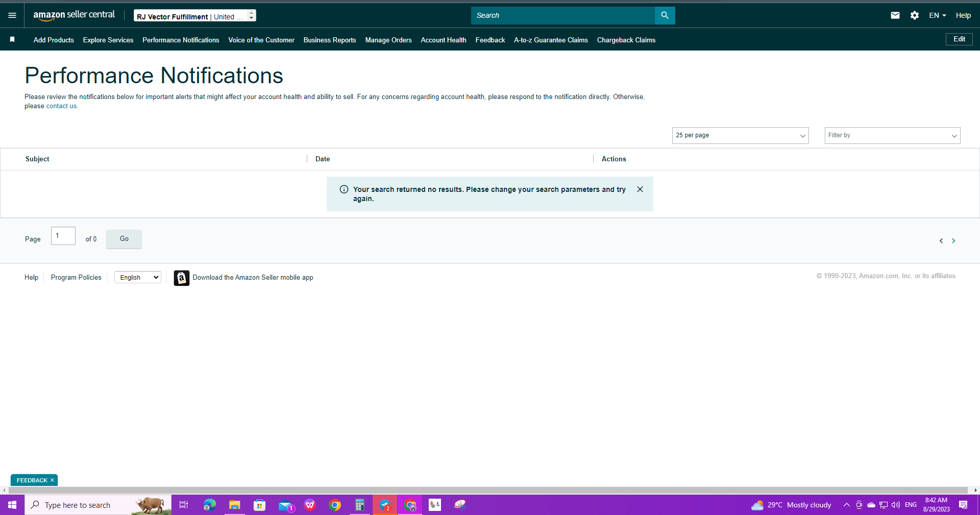Select Performance Notifications nav item
This screenshot has height=515, width=980.
click(x=181, y=40)
